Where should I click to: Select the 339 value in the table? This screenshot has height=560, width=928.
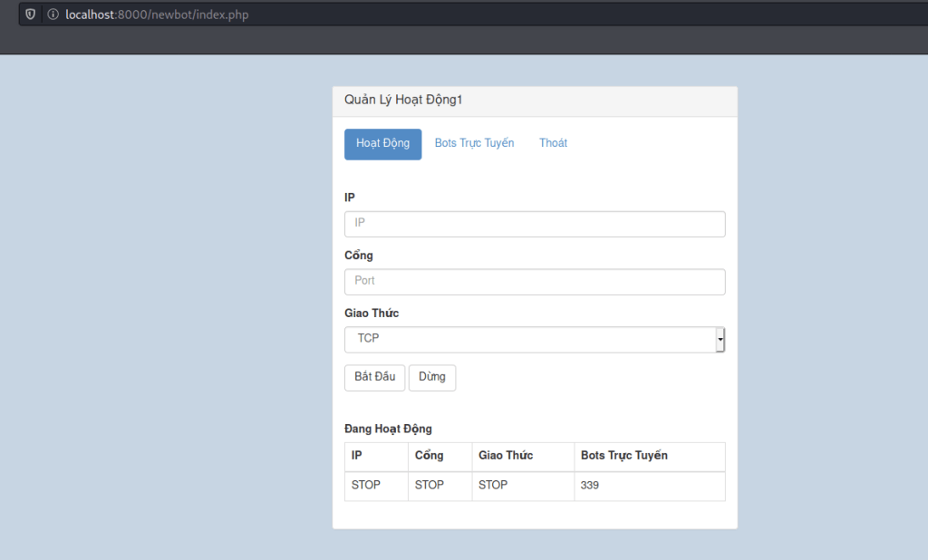590,486
